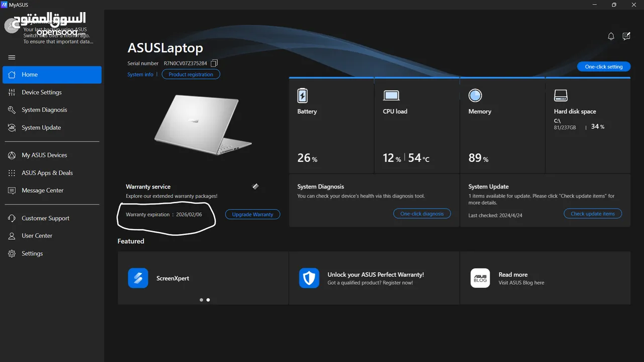
Task: Click the System Update icon
Action: (12, 128)
